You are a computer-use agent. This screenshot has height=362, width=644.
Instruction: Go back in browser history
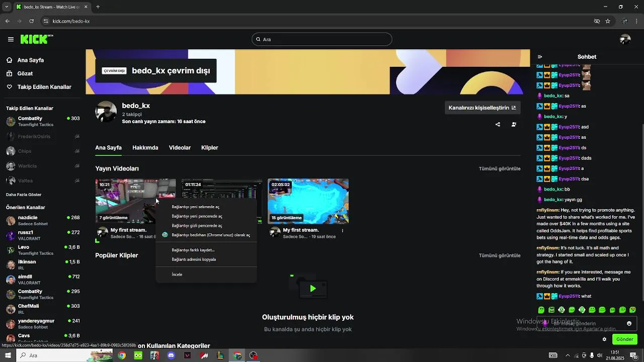7,21
